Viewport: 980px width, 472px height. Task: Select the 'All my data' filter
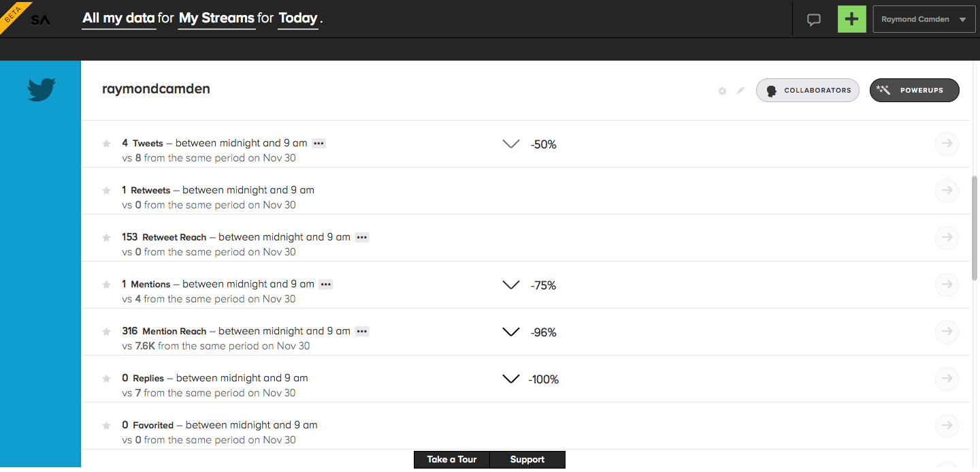pyautogui.click(x=119, y=18)
